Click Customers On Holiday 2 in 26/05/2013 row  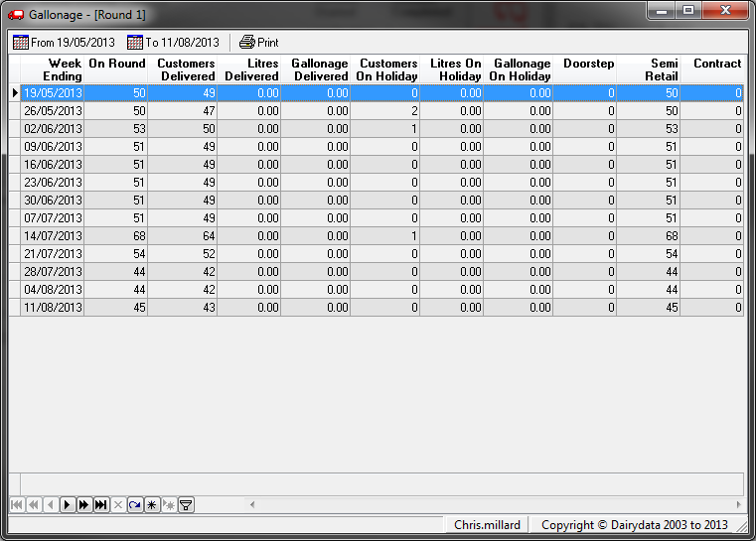click(385, 111)
